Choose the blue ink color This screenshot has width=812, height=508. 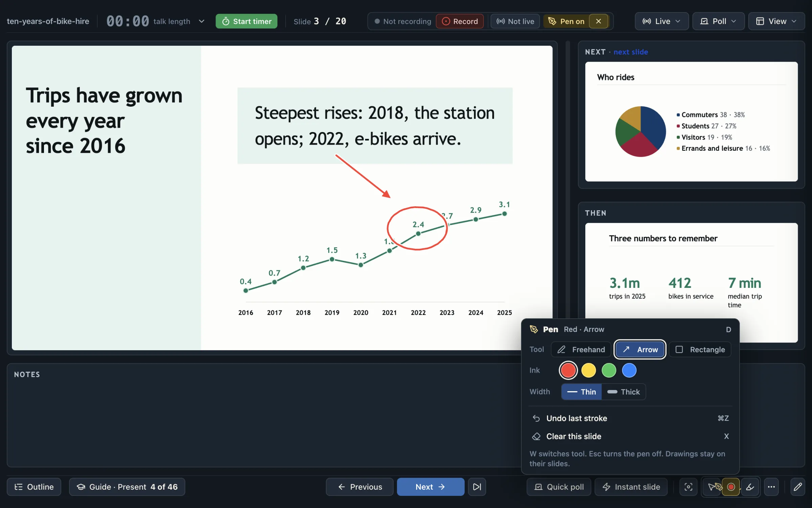coord(629,370)
